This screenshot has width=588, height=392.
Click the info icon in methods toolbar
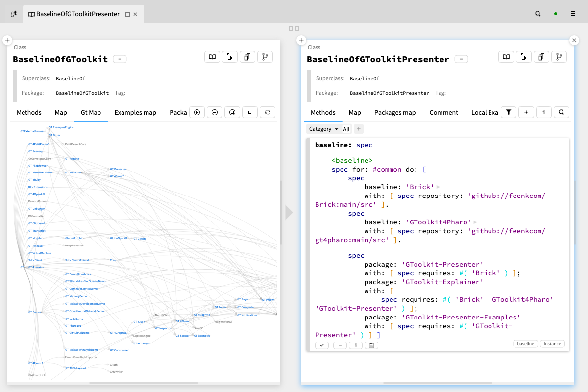(544, 112)
